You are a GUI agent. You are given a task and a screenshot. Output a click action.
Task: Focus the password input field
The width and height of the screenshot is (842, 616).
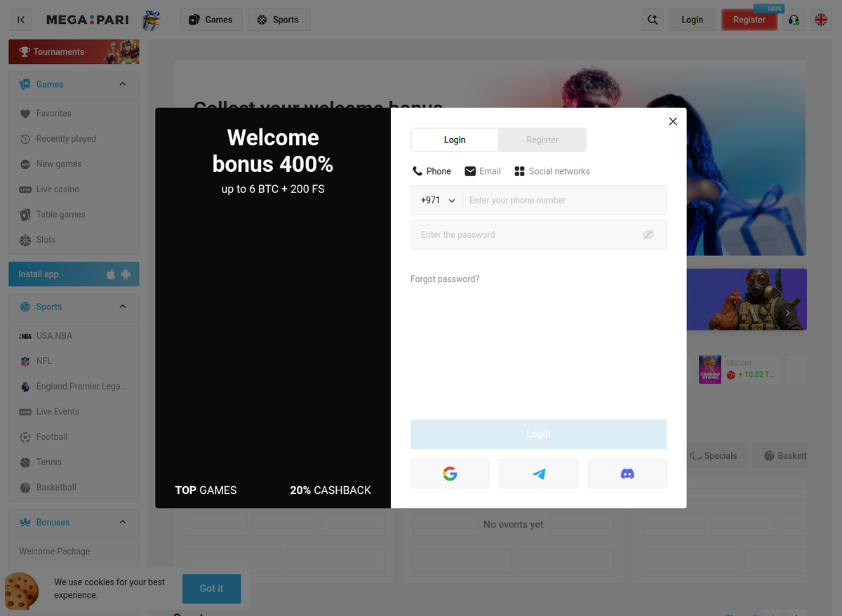(x=538, y=235)
